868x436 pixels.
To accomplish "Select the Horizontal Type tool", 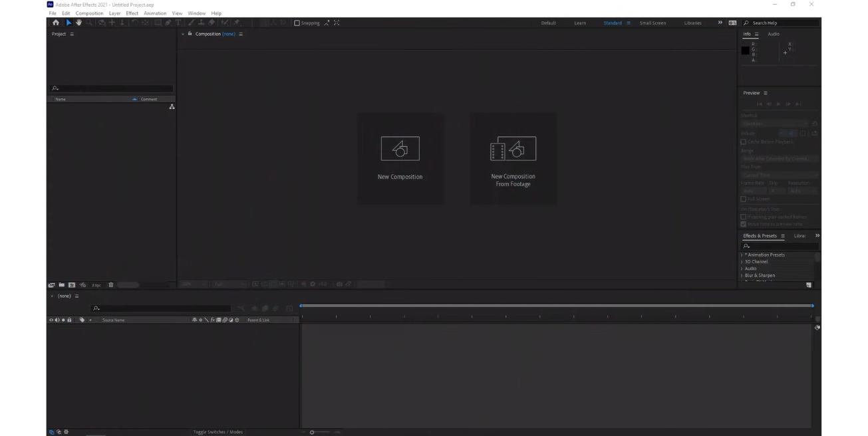I will [178, 23].
